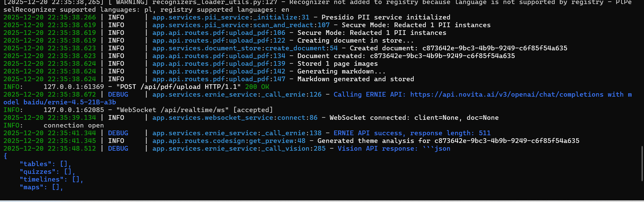This screenshot has height=202, width=644.
Task: Click 'app.api.routes.pdf:upload_pdf:142' source reference
Action: 219,71
